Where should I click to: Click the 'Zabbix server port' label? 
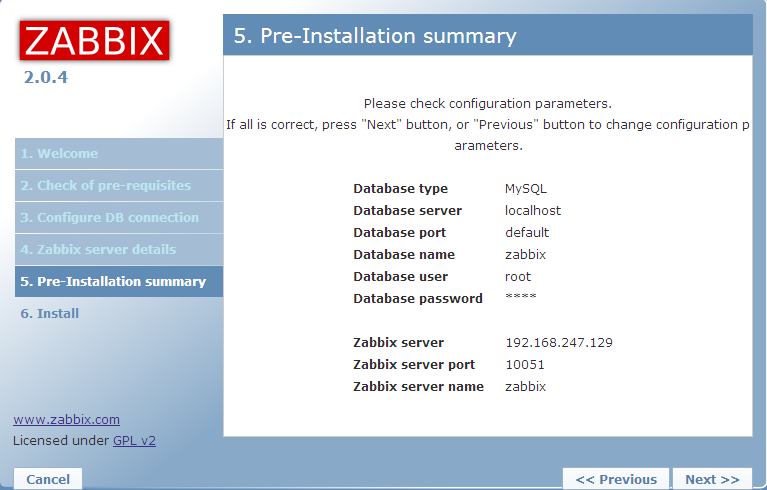[x=414, y=365]
